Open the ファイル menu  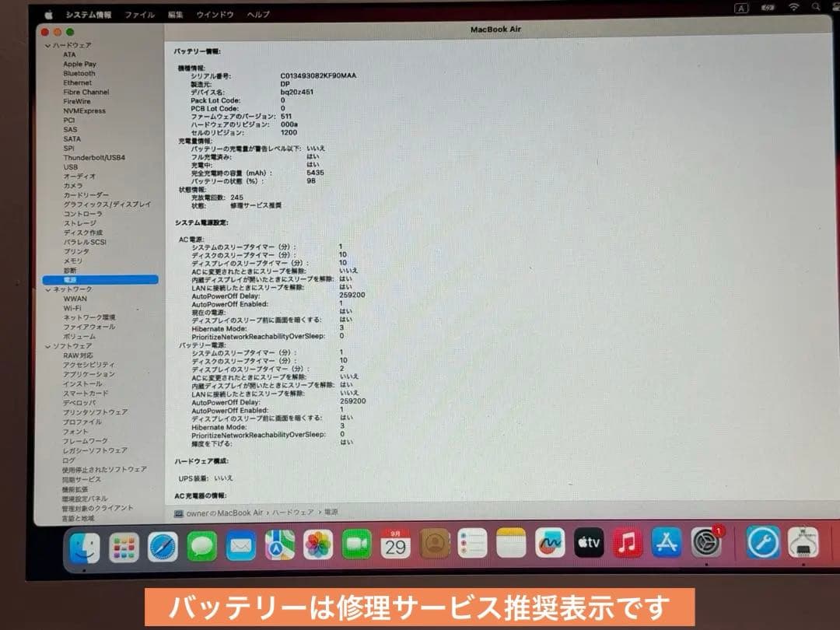click(140, 15)
